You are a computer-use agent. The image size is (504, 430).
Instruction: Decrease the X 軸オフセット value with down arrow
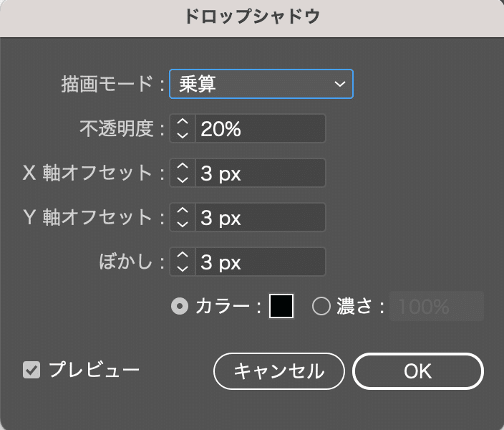click(183, 180)
